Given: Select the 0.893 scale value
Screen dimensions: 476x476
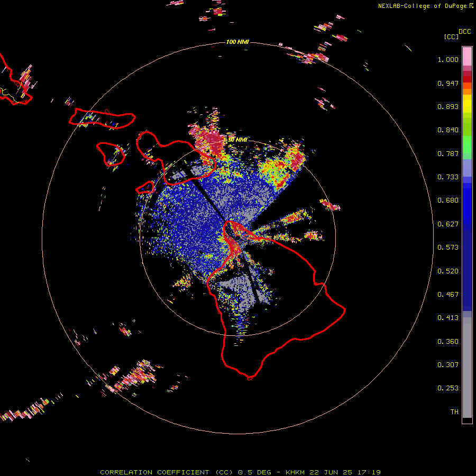Looking at the screenshot, I should point(448,106).
